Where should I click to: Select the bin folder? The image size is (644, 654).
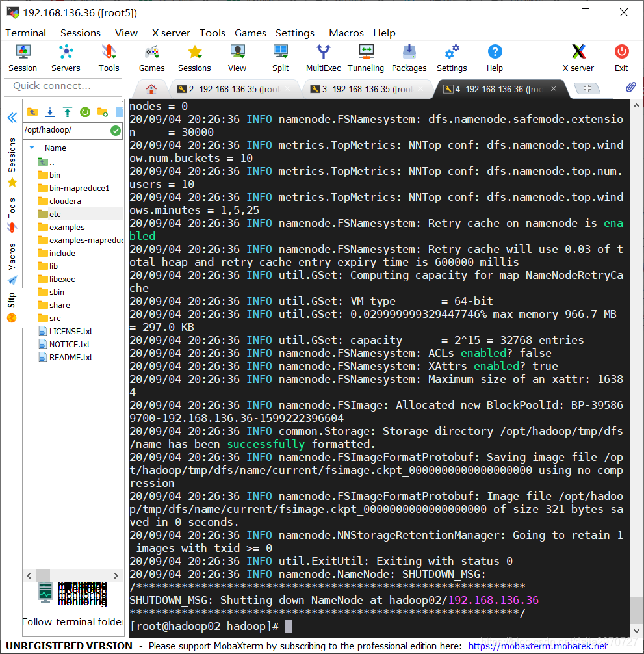click(49, 175)
